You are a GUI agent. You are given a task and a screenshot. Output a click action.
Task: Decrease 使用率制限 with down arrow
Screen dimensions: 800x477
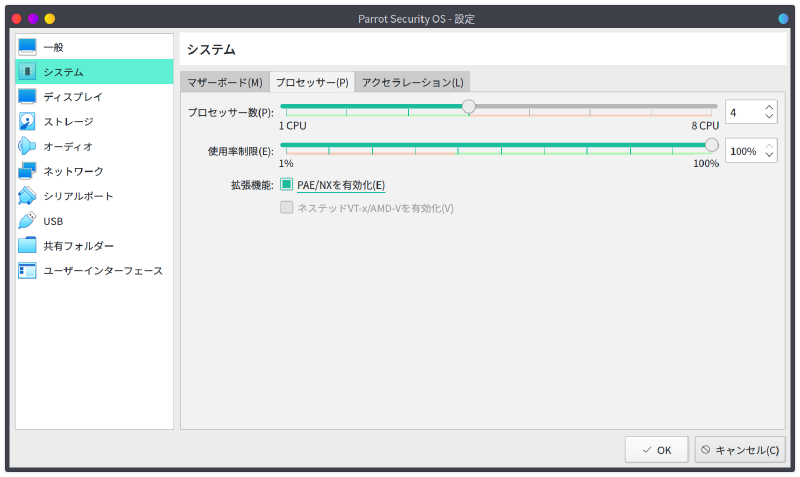pyautogui.click(x=769, y=155)
